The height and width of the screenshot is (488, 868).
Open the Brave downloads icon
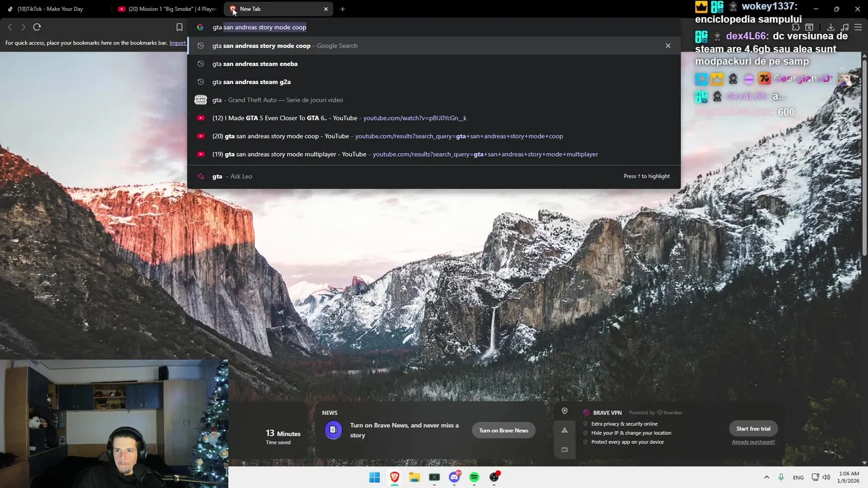(x=831, y=27)
